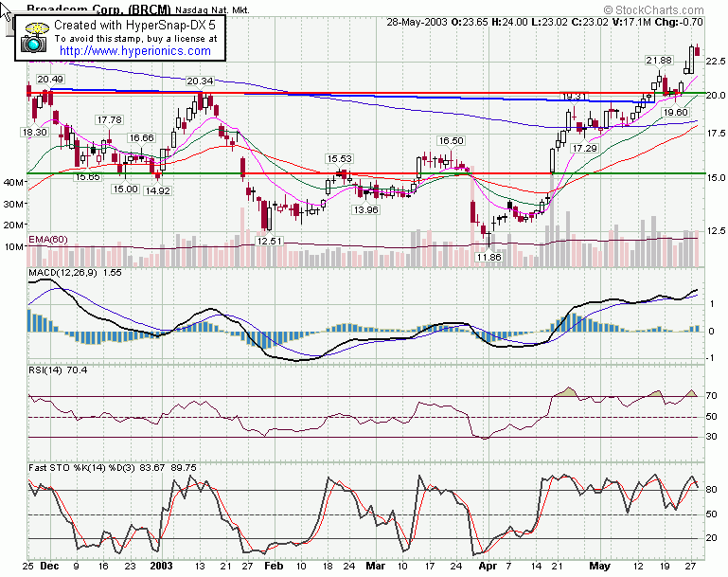Click the 11.86 April low label

tap(489, 257)
